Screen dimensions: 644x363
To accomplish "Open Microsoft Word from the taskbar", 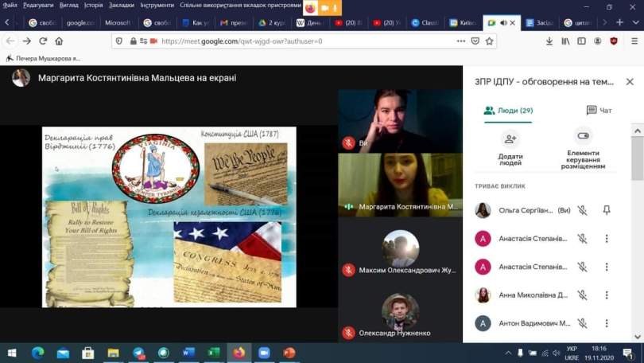I will point(188,353).
